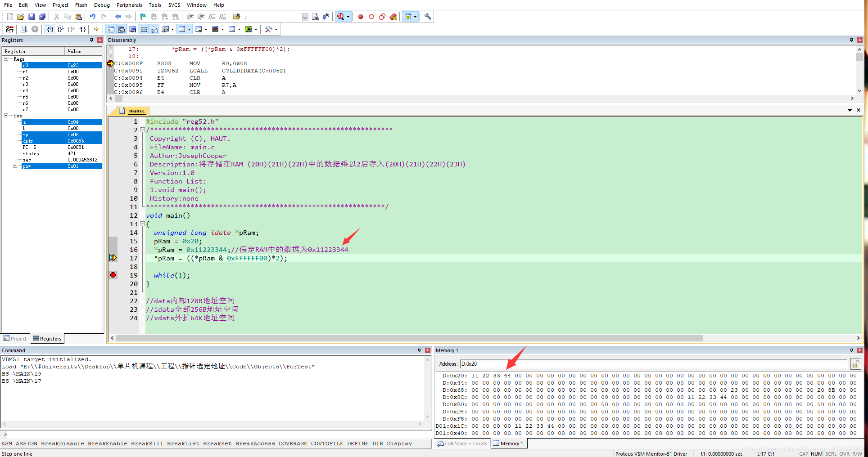Click the Run to Cursor Line icon
This screenshot has width=868, height=457.
click(82, 29)
